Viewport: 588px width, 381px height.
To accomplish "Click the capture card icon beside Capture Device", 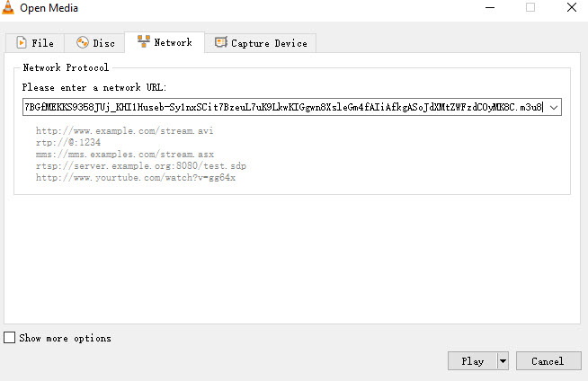I will coord(219,43).
